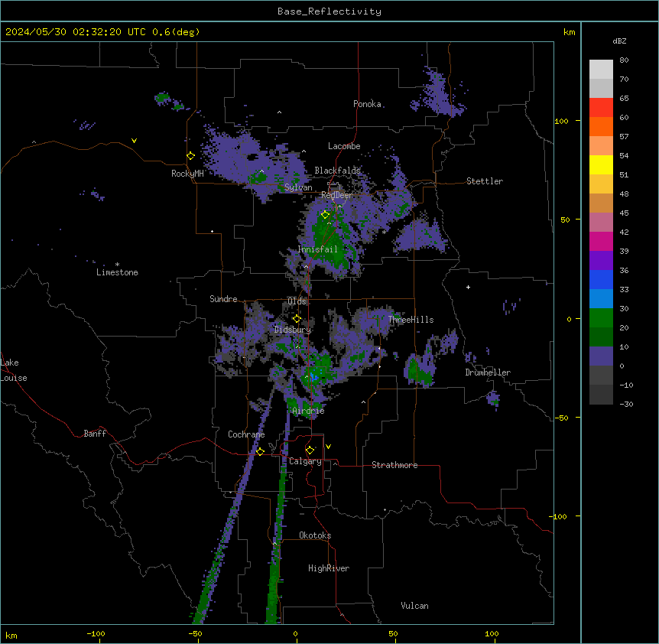Select the light gray 70-80 dBZ legend swatch

click(x=601, y=70)
